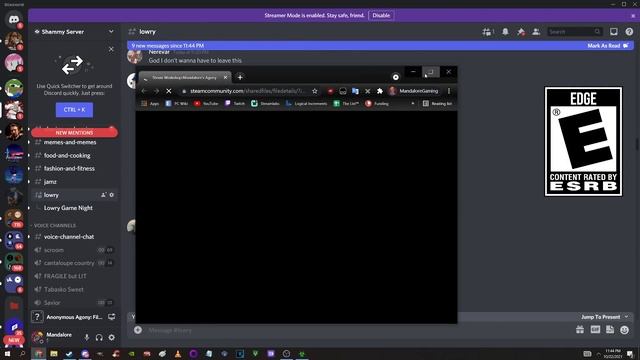
Task: Bookmark this page star icon
Action: pos(315,91)
